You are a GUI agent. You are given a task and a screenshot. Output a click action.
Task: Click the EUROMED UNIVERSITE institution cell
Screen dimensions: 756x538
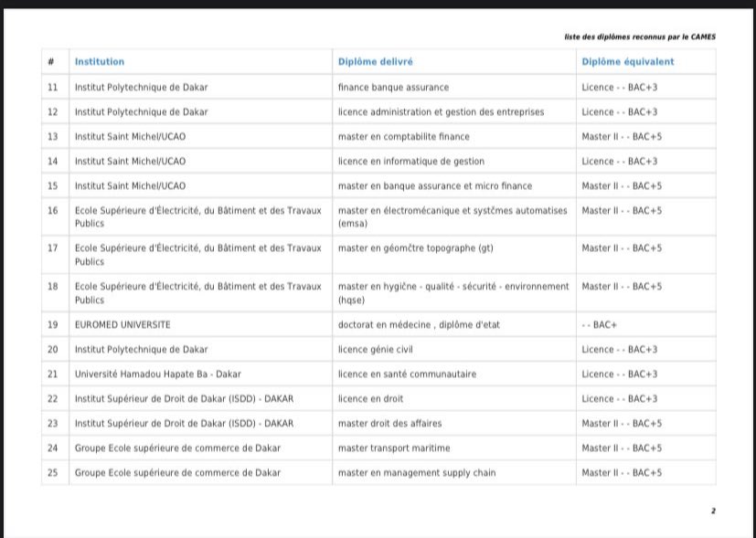[x=122, y=324]
